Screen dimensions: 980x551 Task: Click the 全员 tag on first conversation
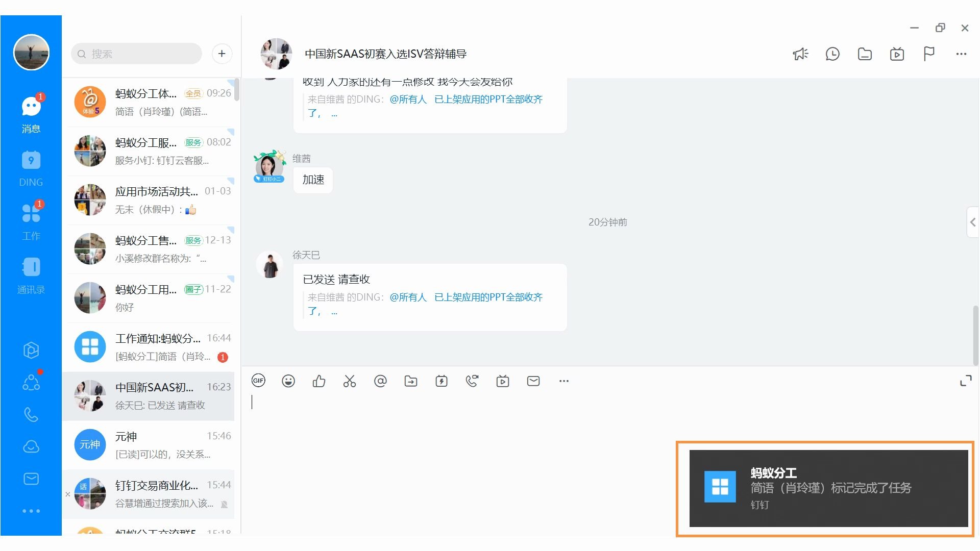tap(193, 93)
